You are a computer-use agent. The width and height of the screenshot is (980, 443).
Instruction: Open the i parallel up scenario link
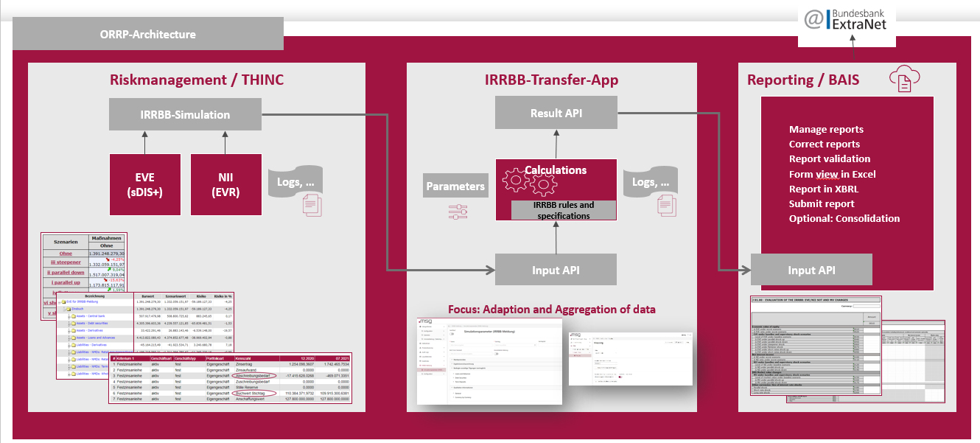point(66,282)
